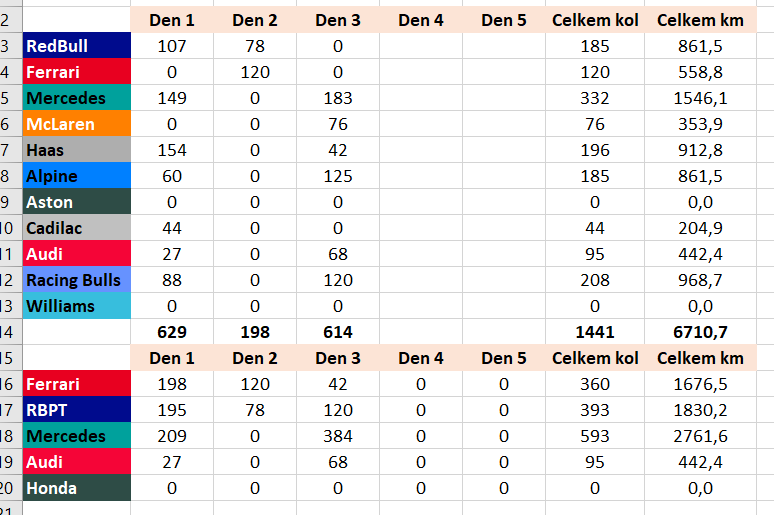The image size is (774, 515).
Task: Click the cell with value 593
Action: pos(594,436)
